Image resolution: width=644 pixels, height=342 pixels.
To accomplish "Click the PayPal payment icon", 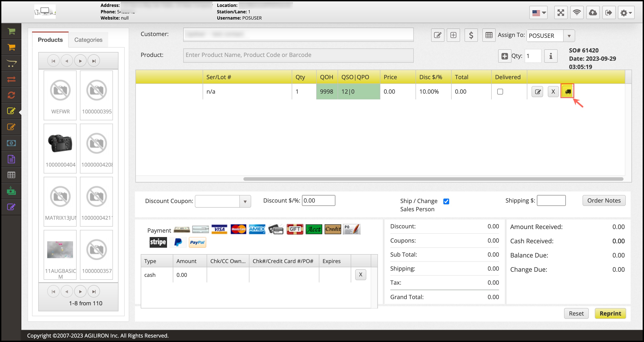I will pyautogui.click(x=197, y=242).
